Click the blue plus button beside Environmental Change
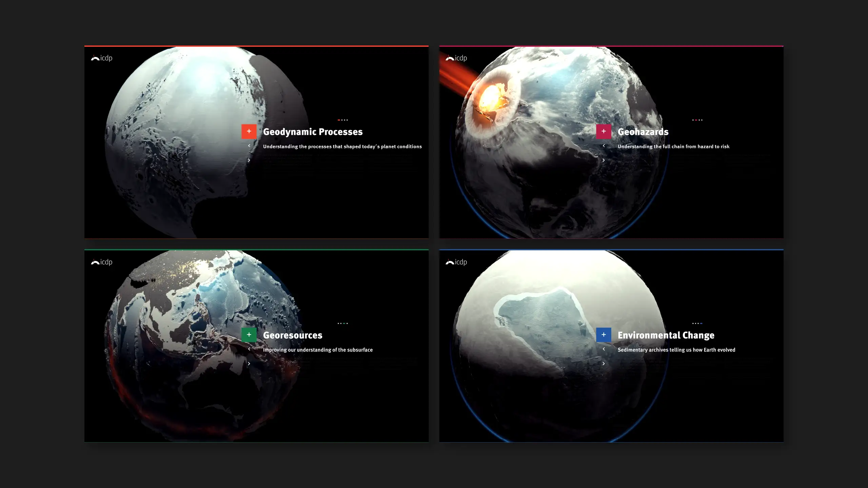868x488 pixels. click(x=604, y=335)
